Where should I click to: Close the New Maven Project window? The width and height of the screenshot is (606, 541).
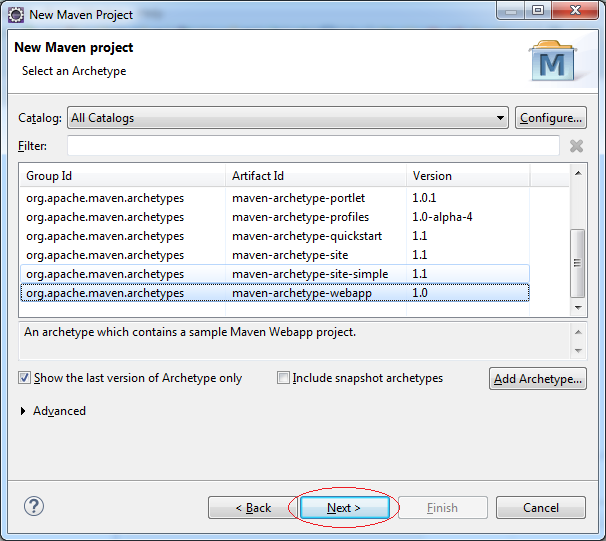575,10
